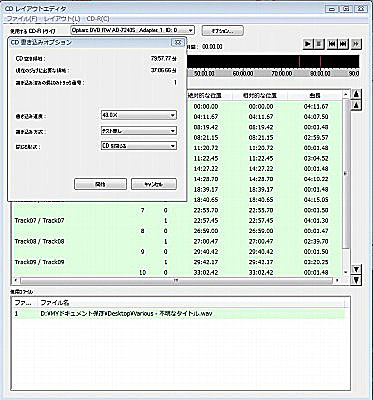Image resolution: width=373 pixels, height=400 pixels.
Task: Click track list scrollbar down arrow
Action: (346, 272)
